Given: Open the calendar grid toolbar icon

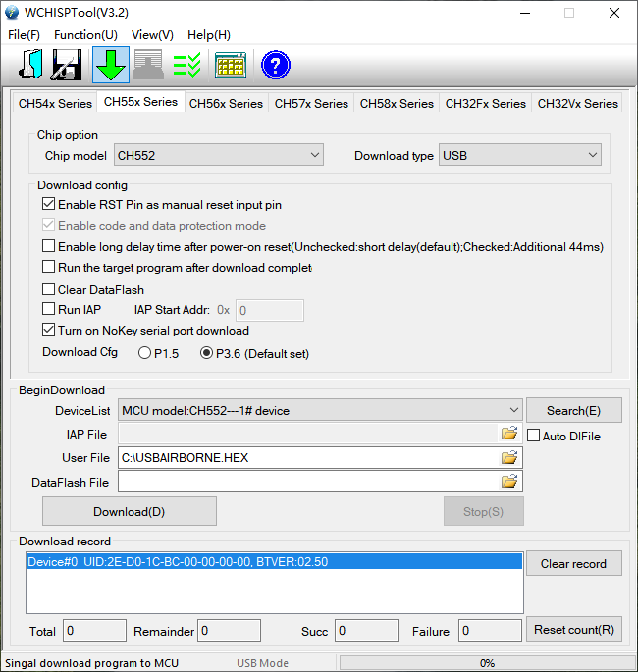Looking at the screenshot, I should click(231, 65).
